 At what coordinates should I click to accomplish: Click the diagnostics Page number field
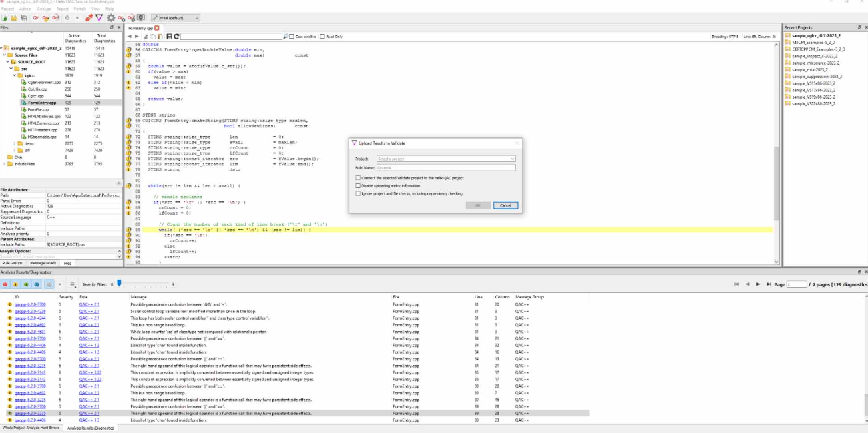tap(797, 284)
